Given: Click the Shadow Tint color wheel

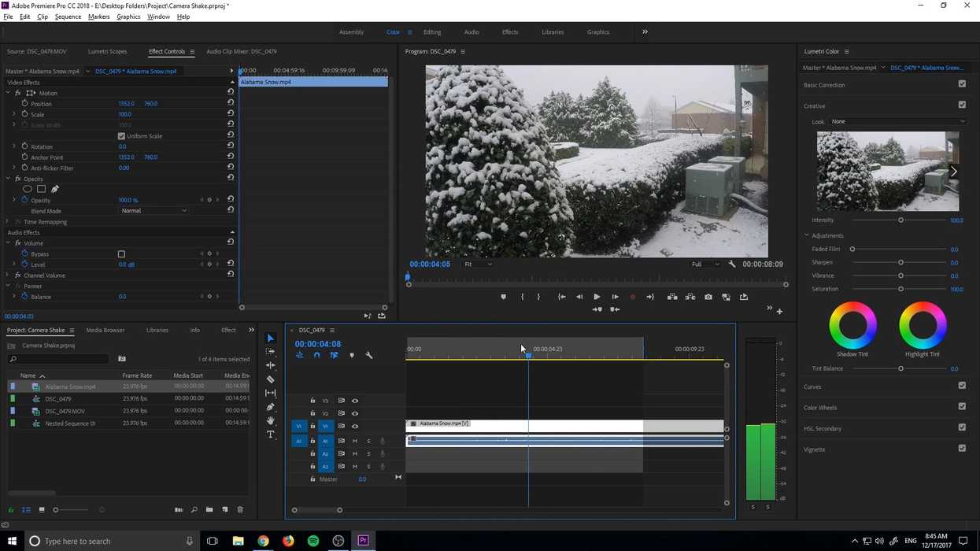Looking at the screenshot, I should pos(853,325).
